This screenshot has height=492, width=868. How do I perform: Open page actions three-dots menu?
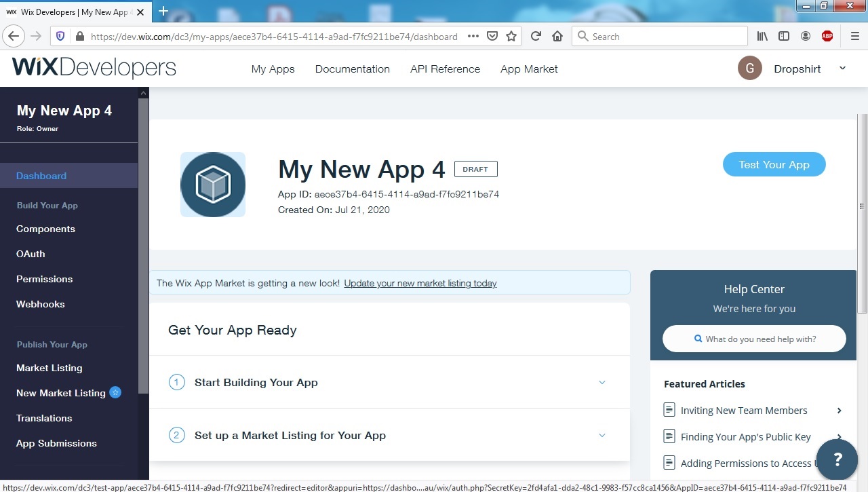tap(473, 37)
